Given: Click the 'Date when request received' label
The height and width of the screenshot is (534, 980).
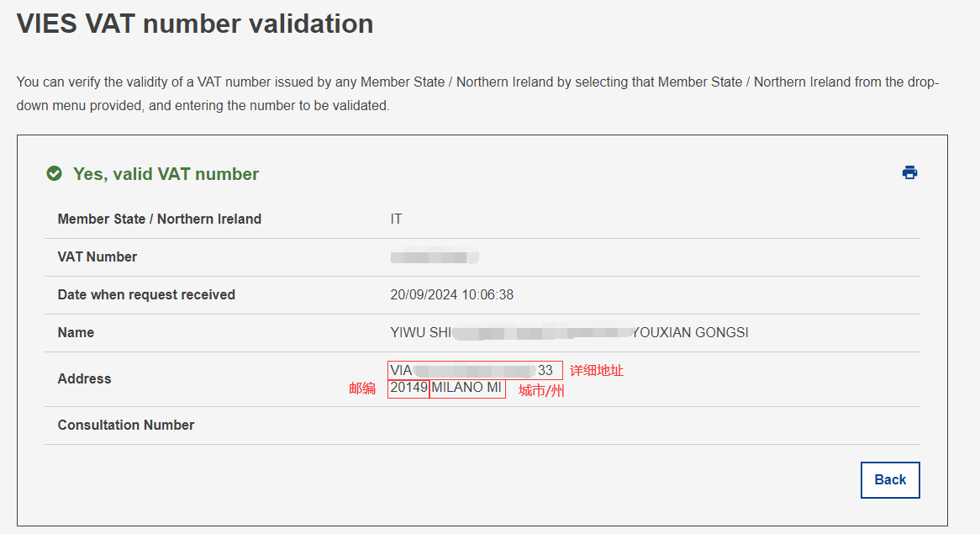Looking at the screenshot, I should [146, 294].
